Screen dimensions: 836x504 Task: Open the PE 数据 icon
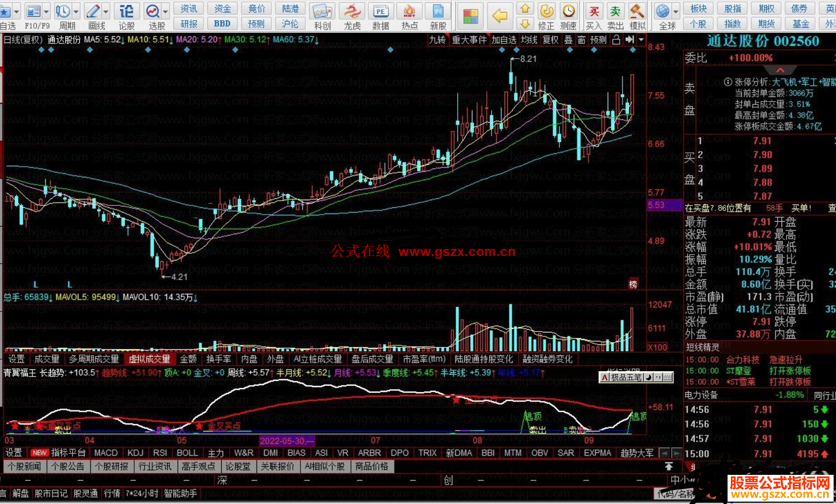(381, 11)
